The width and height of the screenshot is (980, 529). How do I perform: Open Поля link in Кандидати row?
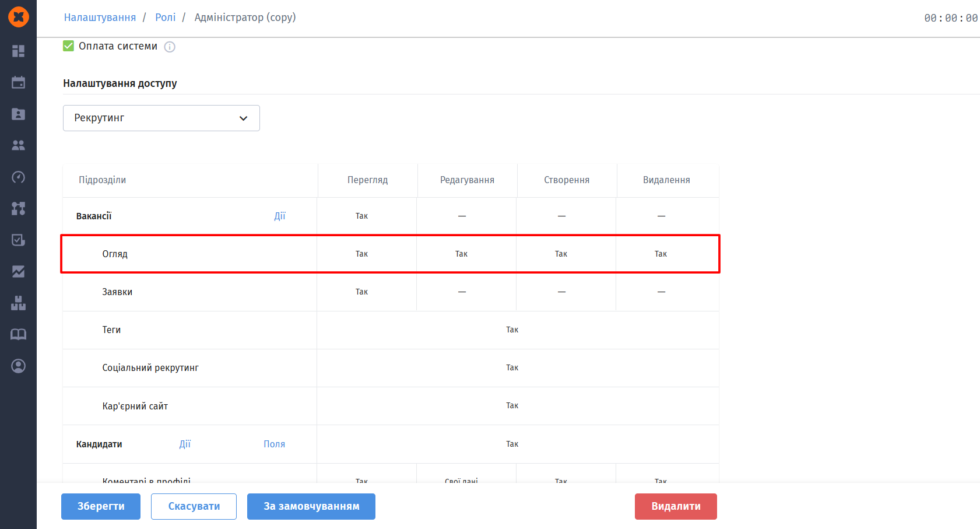(x=274, y=444)
